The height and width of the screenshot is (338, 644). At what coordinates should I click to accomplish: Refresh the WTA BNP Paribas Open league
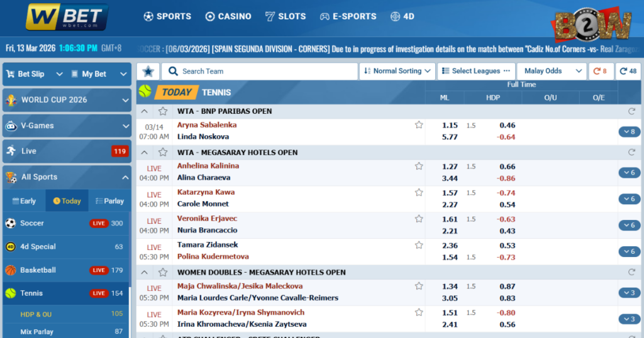click(631, 111)
